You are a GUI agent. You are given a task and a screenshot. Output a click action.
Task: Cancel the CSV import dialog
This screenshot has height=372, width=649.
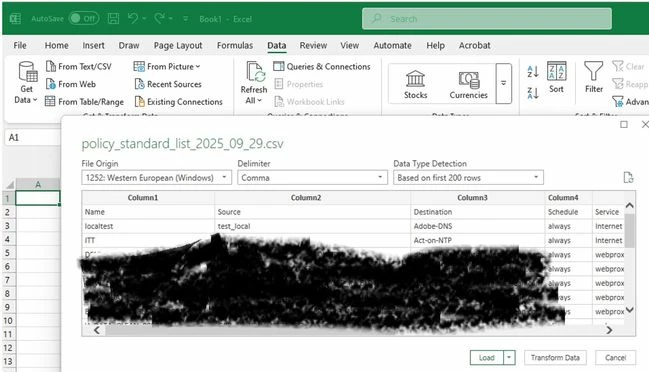pyautogui.click(x=615, y=358)
